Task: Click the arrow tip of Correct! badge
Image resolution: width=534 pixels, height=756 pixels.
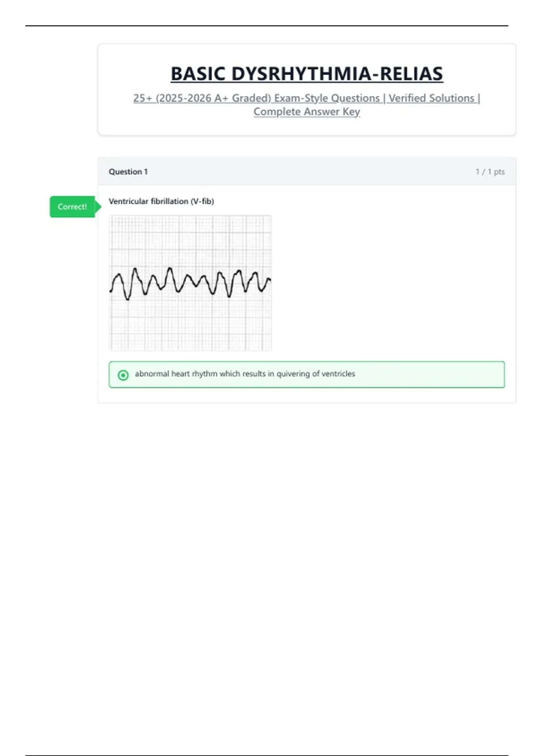Action: [99, 207]
